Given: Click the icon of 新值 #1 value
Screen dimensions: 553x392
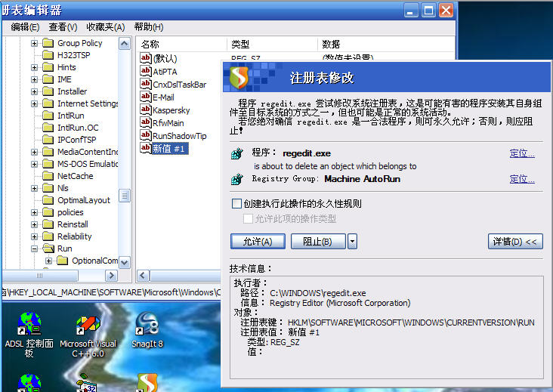Looking at the screenshot, I should click(146, 148).
